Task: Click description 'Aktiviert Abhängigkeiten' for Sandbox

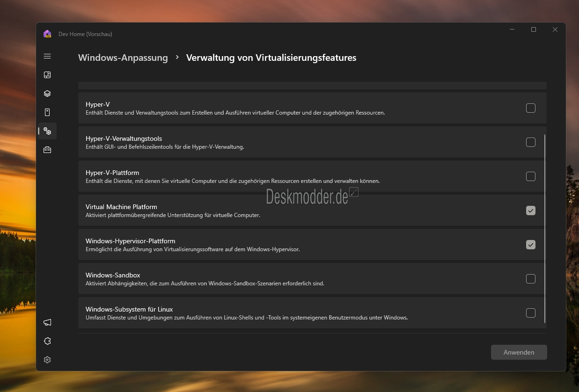Action: (205, 283)
